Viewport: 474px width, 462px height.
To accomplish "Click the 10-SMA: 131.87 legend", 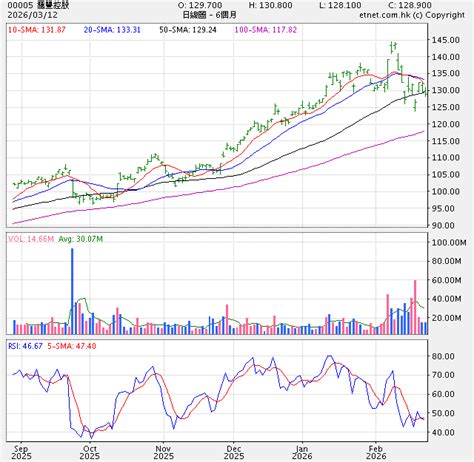I will tap(37, 30).
